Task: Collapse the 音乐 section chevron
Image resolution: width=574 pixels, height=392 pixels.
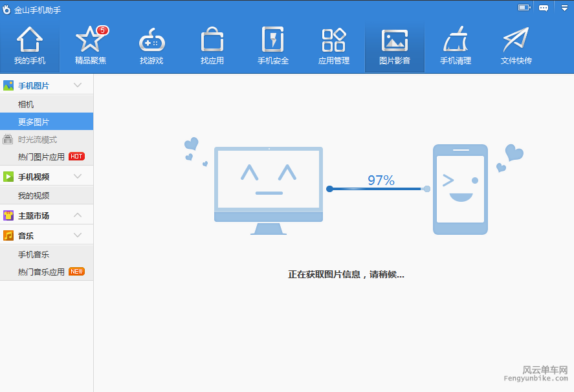Action: 78,235
